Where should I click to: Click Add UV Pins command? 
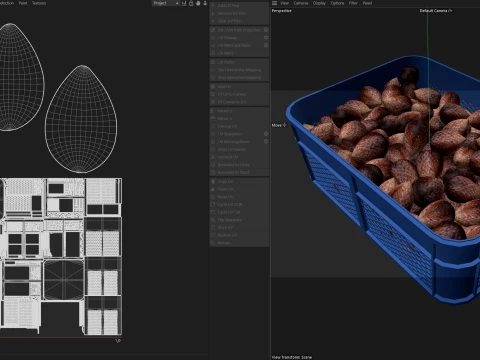point(239,6)
